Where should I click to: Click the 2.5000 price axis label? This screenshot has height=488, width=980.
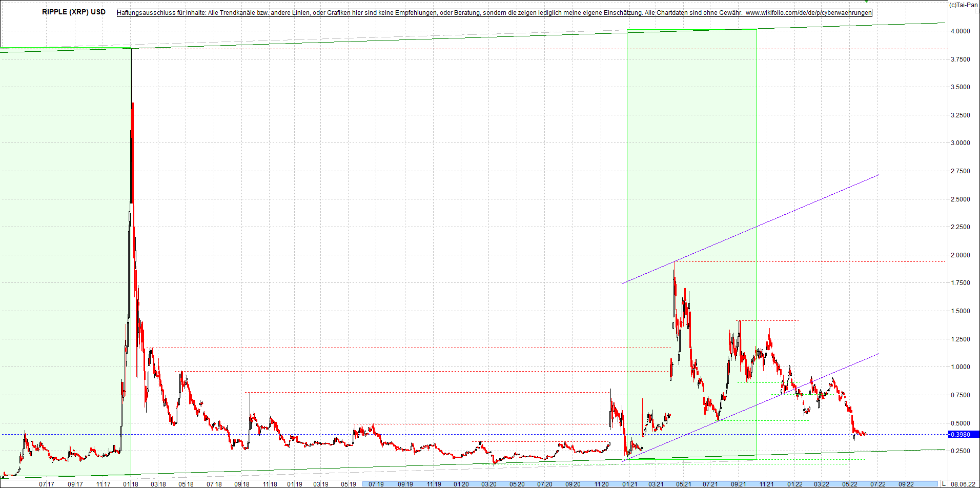(961, 199)
